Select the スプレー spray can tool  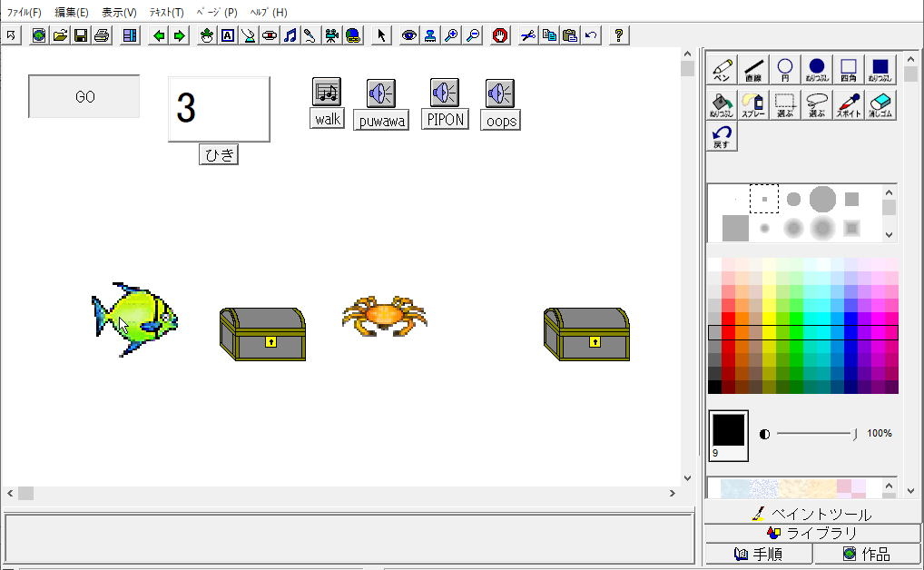pos(753,105)
